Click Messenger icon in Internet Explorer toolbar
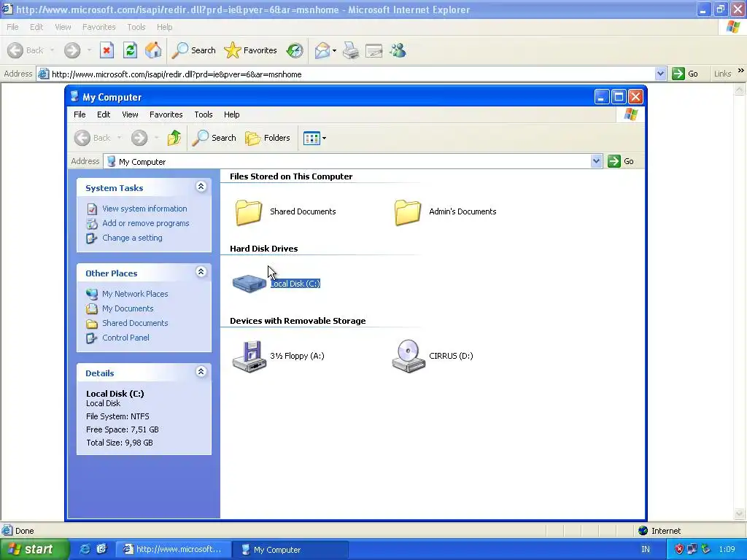Viewport: 747px width, 560px height. pyautogui.click(x=398, y=50)
